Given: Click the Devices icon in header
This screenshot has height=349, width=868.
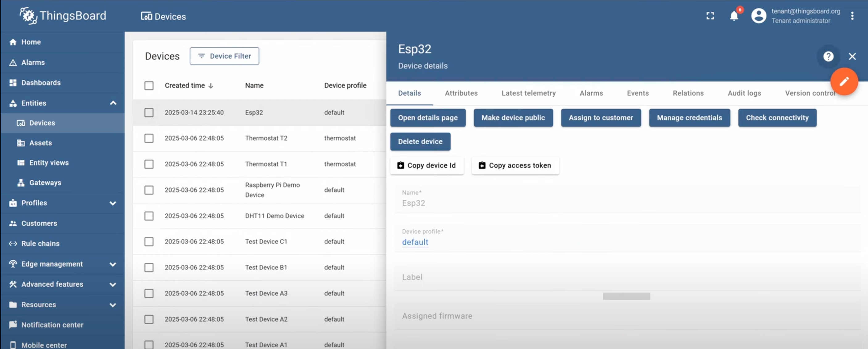Looking at the screenshot, I should click(146, 16).
